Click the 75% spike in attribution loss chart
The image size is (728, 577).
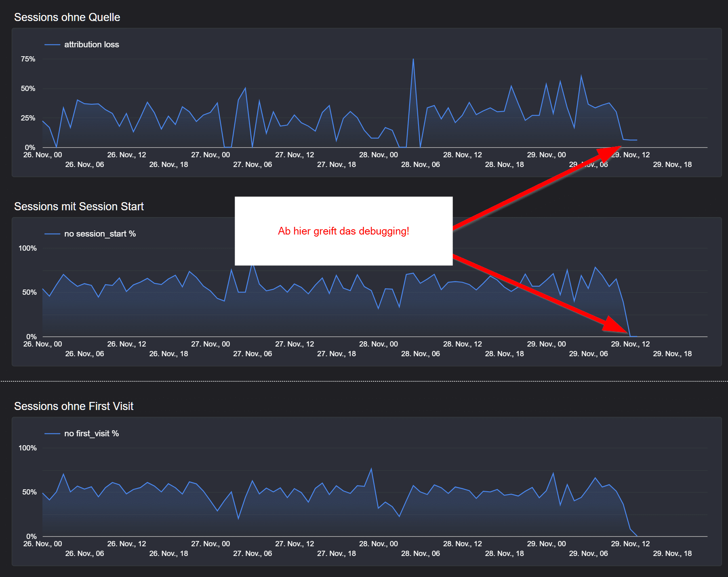tap(413, 60)
